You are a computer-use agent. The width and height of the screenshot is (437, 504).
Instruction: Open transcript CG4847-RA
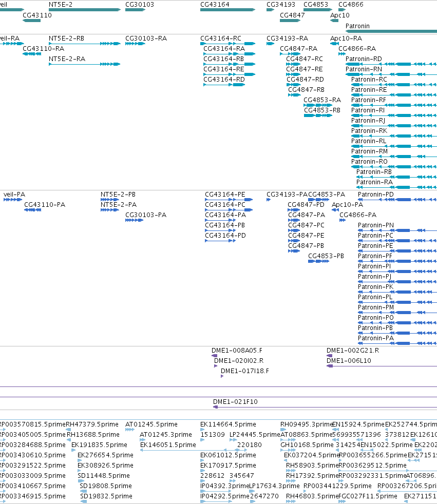tap(290, 54)
